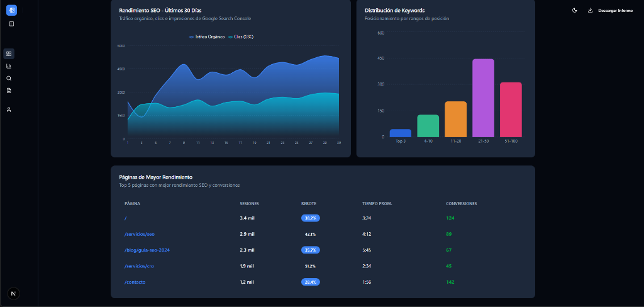Toggle Clics (GSC) legend series
The height and width of the screenshot is (307, 644).
tap(241, 37)
